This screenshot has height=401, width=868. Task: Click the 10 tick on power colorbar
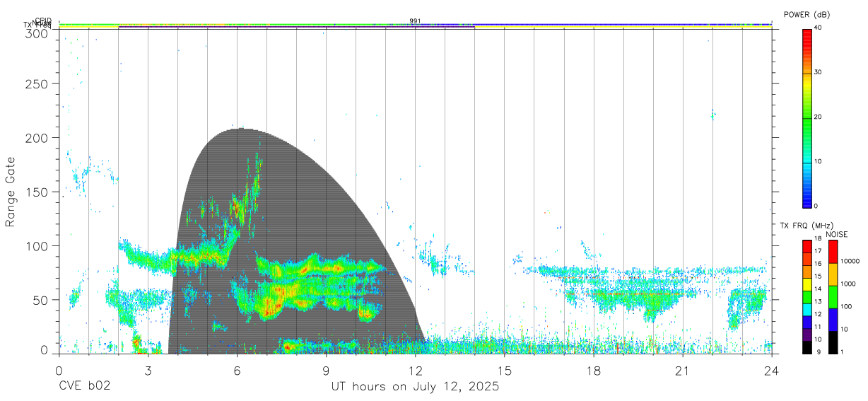[819, 161]
